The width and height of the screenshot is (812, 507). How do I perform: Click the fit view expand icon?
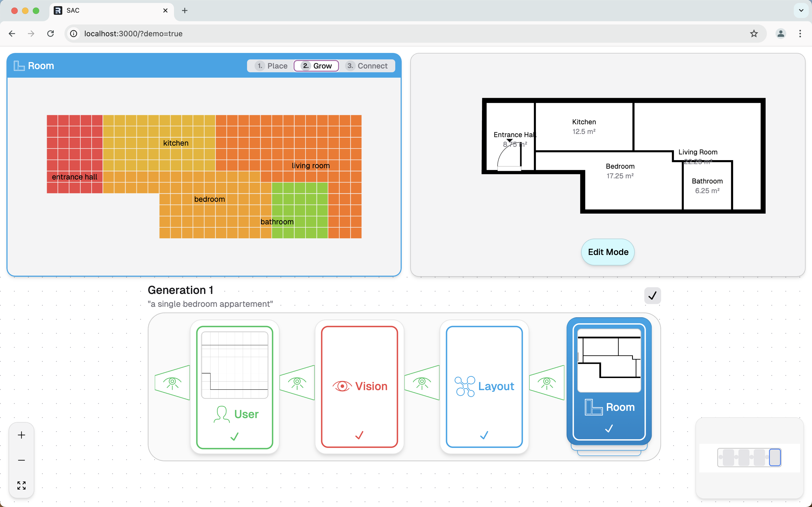[x=21, y=485]
